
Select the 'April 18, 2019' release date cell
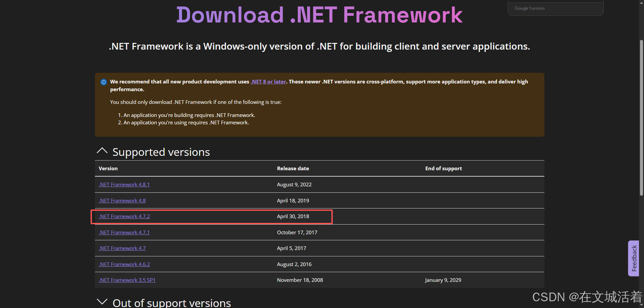(x=293, y=200)
